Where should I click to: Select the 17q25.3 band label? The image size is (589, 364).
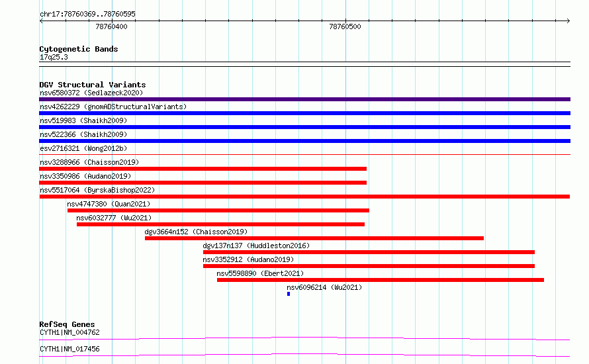click(x=54, y=57)
